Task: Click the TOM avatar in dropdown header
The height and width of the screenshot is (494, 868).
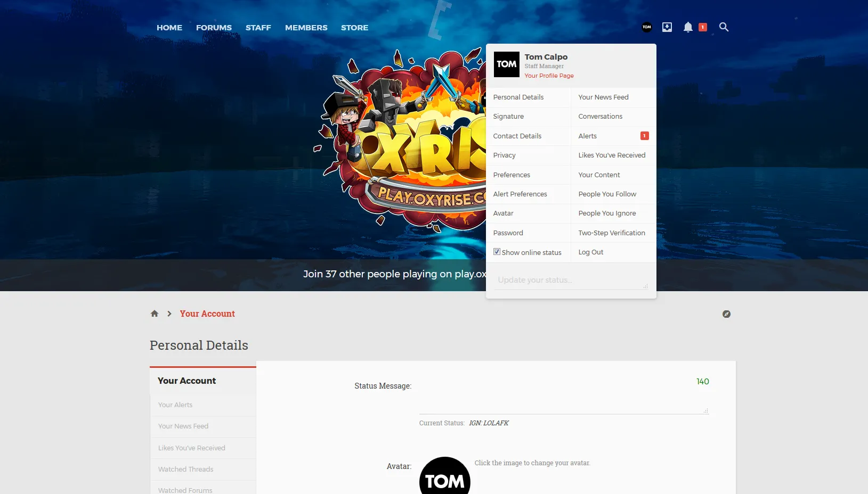Action: (507, 64)
